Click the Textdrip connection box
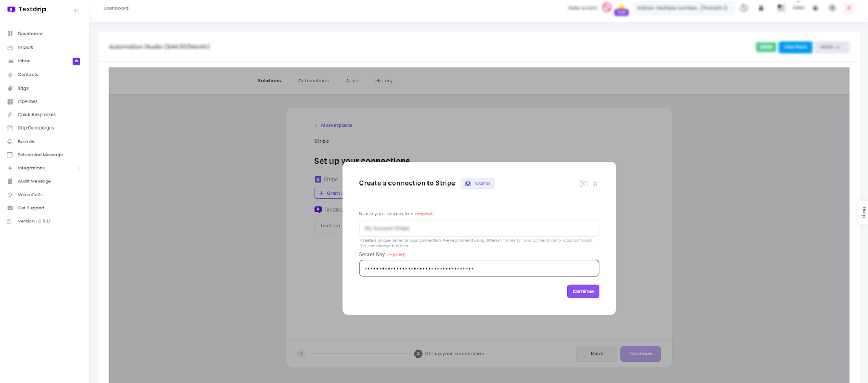868x383 pixels. 328,226
